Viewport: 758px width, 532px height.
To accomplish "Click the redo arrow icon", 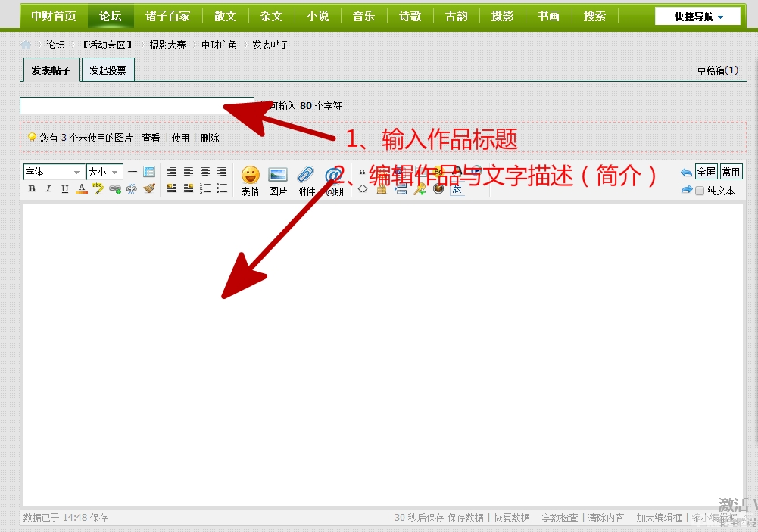I will pyautogui.click(x=686, y=190).
